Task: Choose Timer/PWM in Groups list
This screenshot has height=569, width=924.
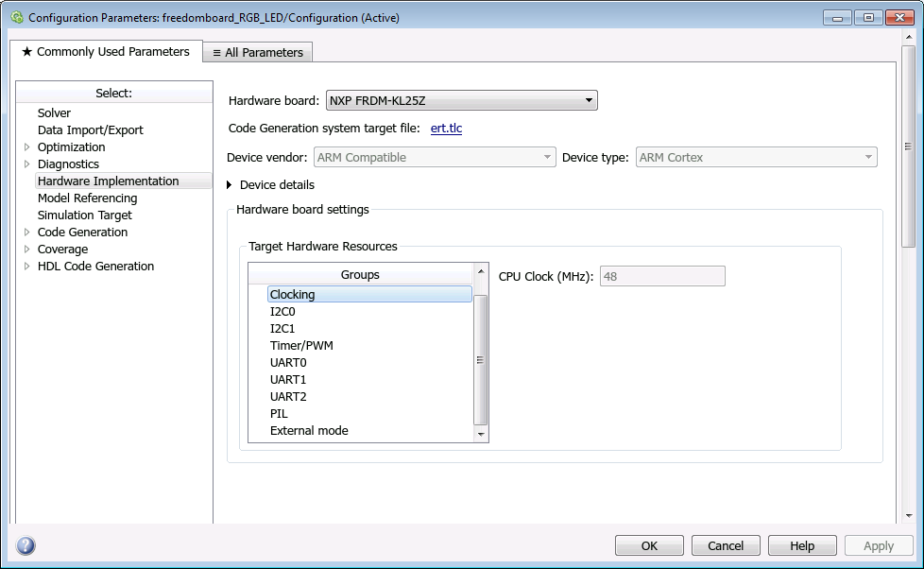Action: tap(301, 346)
